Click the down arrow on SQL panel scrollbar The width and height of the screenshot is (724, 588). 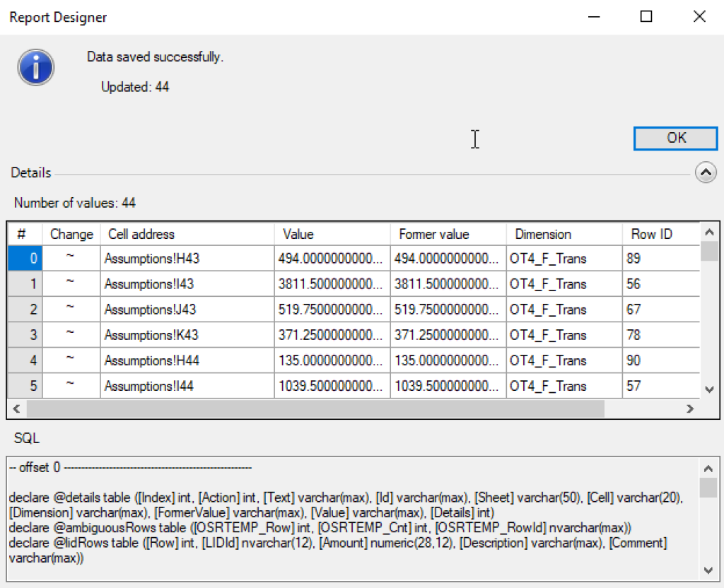pyautogui.click(x=710, y=569)
